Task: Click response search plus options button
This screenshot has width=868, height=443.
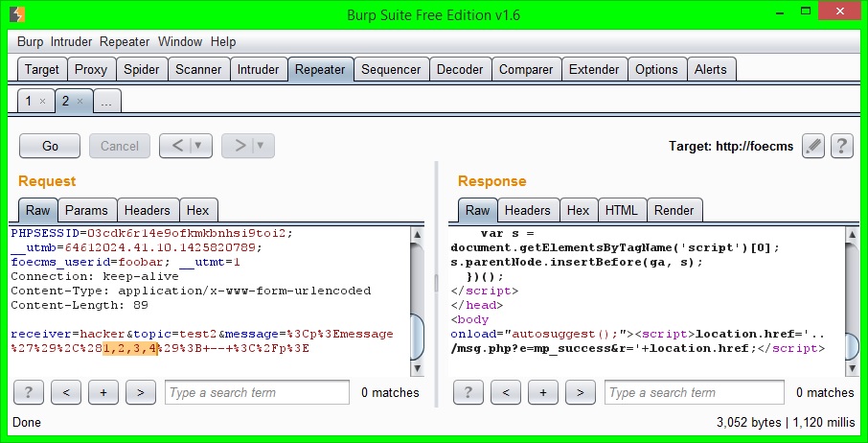Action: pos(543,392)
